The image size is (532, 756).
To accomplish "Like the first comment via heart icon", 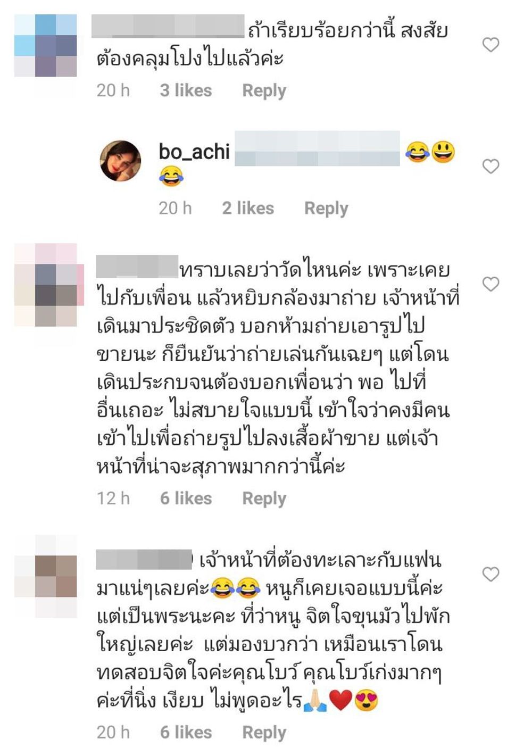I will coord(491,45).
